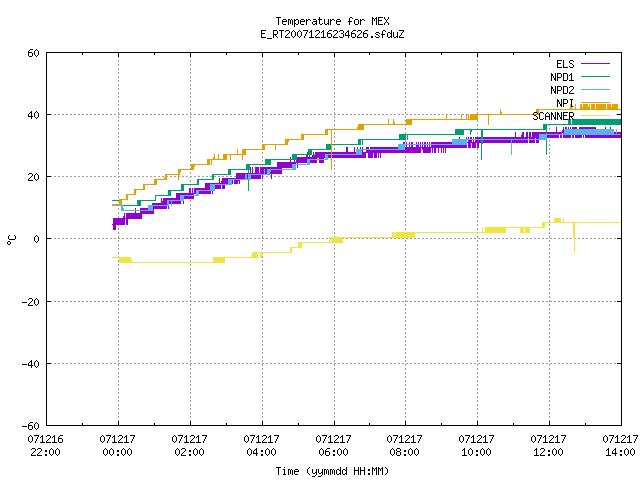Screen dimensions: 640x480
Task: Click the x-axis label 071217 14:00
Action: point(620,446)
